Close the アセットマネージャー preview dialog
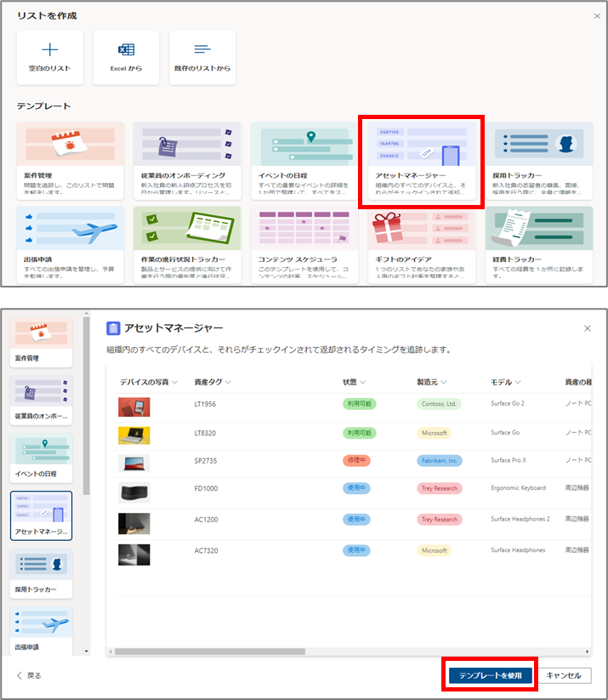The height and width of the screenshot is (700, 608). [588, 328]
